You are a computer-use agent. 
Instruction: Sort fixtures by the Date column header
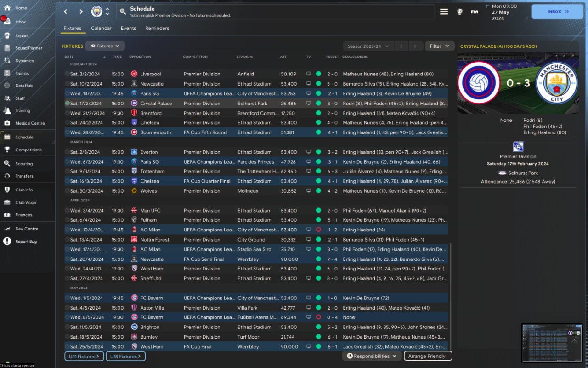click(69, 57)
